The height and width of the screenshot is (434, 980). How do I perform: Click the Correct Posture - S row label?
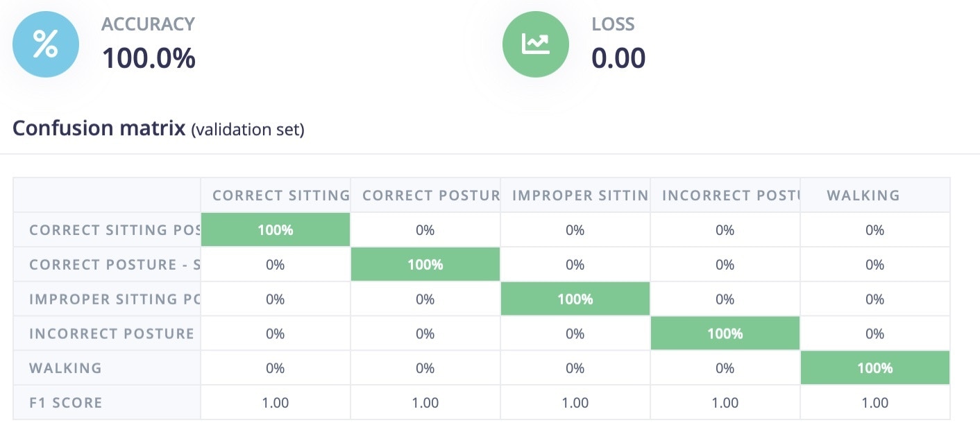tap(115, 265)
